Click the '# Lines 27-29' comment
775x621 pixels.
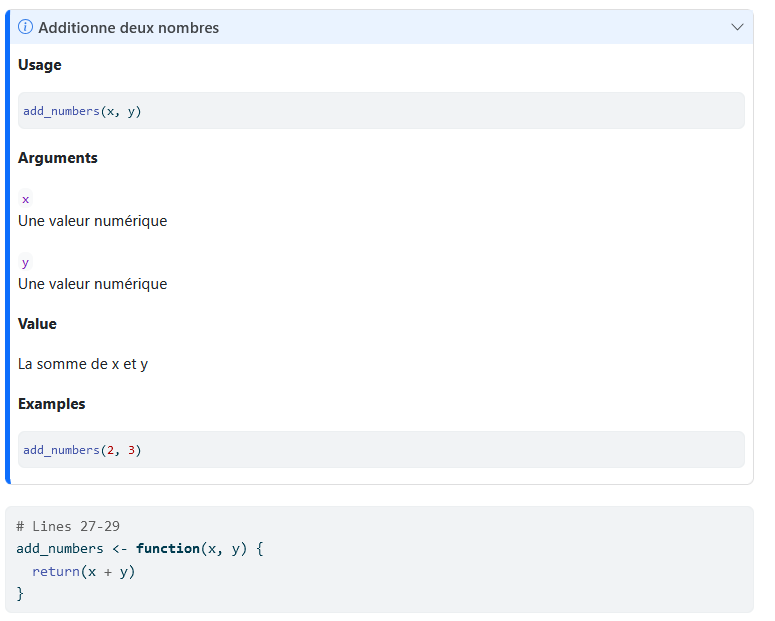(x=68, y=526)
